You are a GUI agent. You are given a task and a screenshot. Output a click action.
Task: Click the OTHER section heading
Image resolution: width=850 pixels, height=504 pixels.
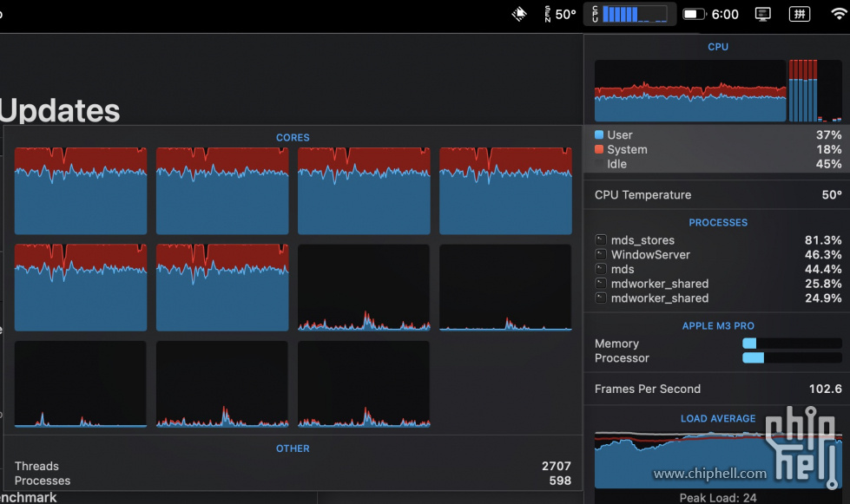point(293,448)
